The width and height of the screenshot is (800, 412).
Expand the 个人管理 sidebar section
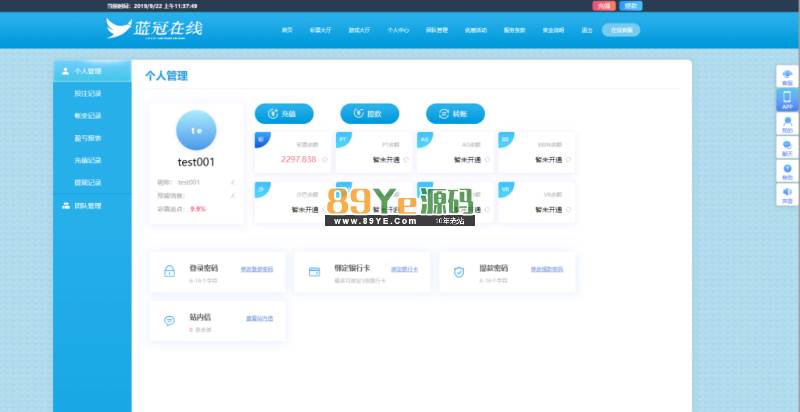pyautogui.click(x=92, y=72)
